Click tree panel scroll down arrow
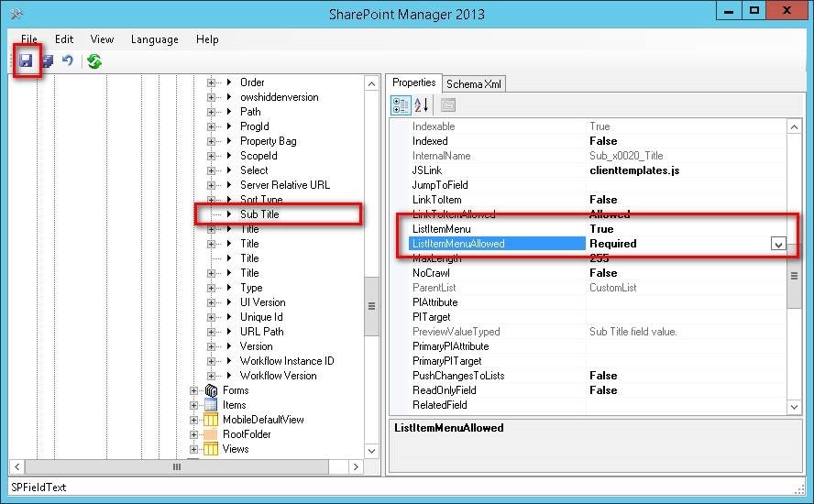The image size is (814, 504). [x=371, y=451]
